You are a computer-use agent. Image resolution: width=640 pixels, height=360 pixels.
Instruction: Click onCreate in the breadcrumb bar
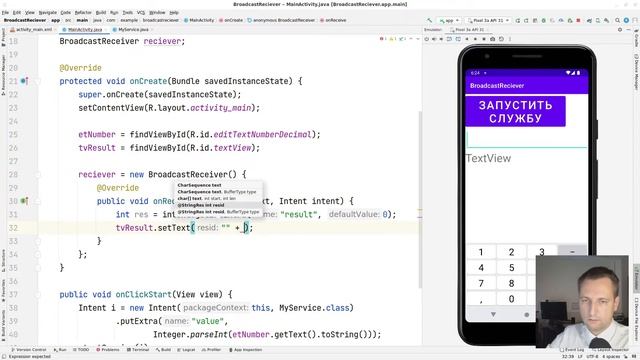231,20
